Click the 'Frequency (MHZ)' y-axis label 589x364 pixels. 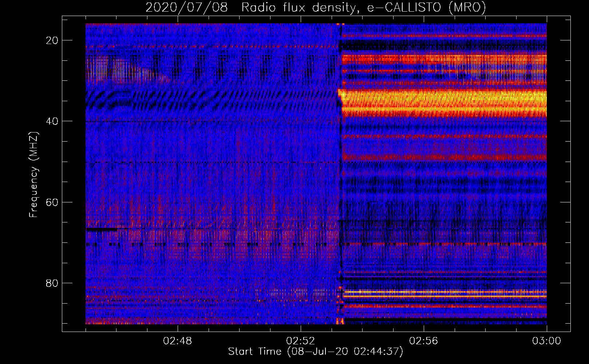(x=33, y=174)
